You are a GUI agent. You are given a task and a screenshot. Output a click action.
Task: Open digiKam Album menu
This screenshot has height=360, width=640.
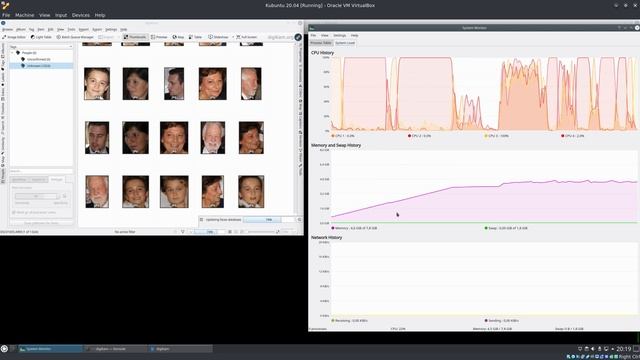(20, 29)
